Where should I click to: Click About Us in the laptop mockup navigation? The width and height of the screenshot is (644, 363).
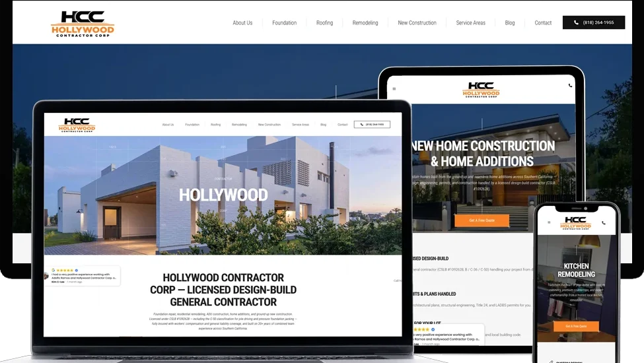pyautogui.click(x=168, y=125)
